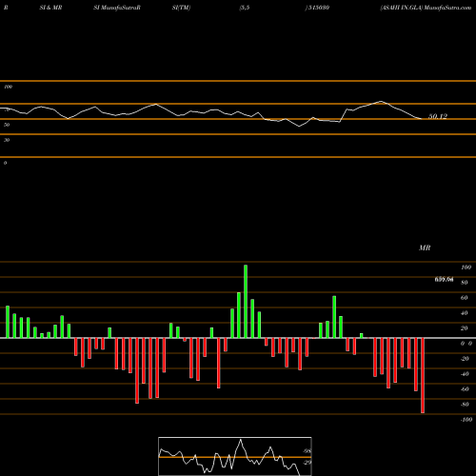Open the mini overview chart thumbnail

pyautogui.click(x=235, y=456)
